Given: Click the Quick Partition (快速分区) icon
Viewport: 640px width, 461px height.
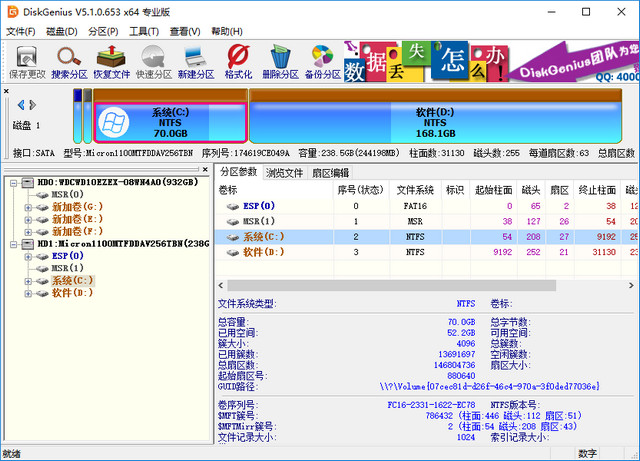Looking at the screenshot, I should (153, 62).
